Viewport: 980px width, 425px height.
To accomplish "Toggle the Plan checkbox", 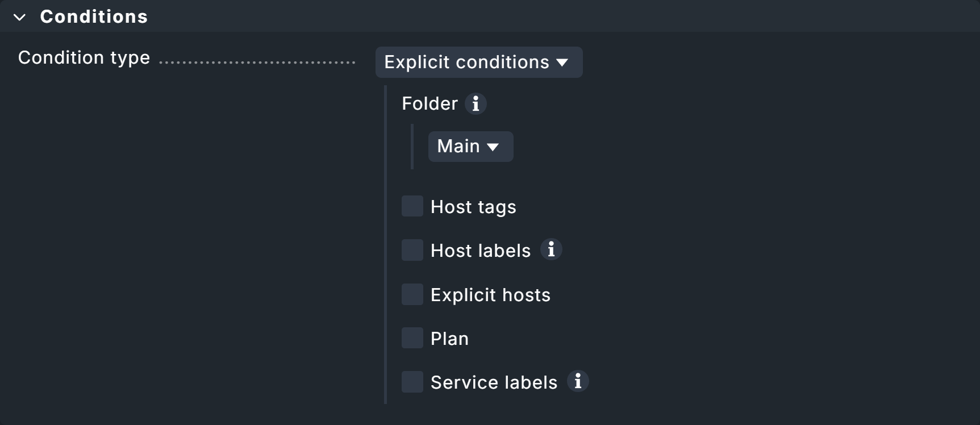I will [412, 338].
